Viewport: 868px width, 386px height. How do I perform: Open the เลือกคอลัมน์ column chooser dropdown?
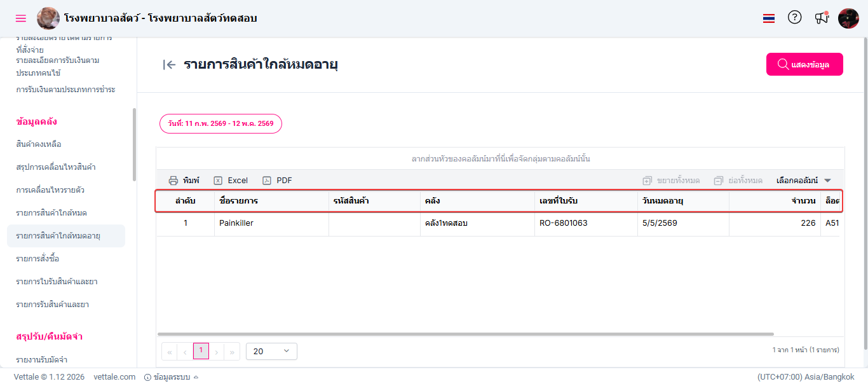(803, 181)
